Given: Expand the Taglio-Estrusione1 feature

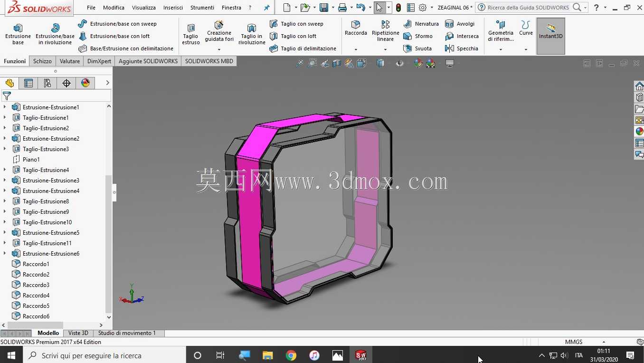Looking at the screenshot, I should (x=5, y=117).
